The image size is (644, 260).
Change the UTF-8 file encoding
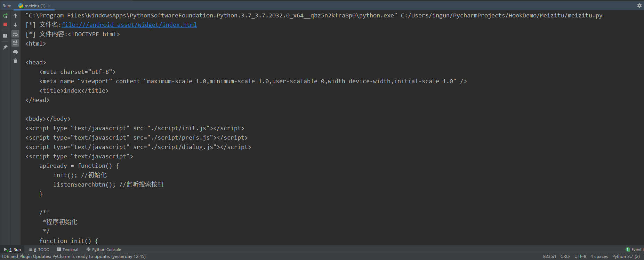tap(580, 257)
